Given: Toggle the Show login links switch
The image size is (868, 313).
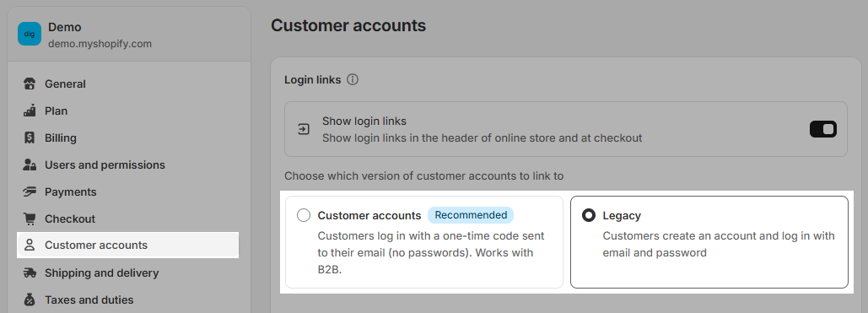Looking at the screenshot, I should (823, 129).
